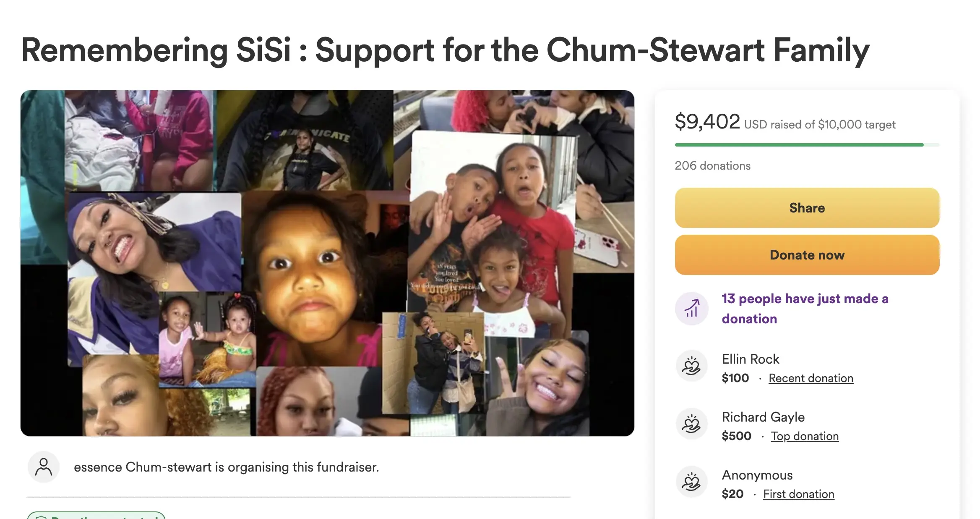Click the 206 donations count
980x519 pixels.
point(712,165)
